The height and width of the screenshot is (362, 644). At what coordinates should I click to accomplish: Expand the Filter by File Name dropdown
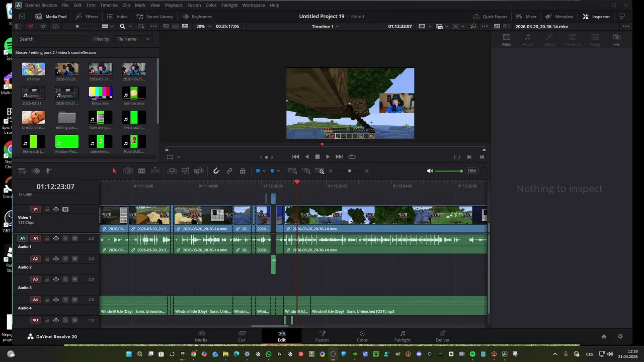pyautogui.click(x=132, y=39)
